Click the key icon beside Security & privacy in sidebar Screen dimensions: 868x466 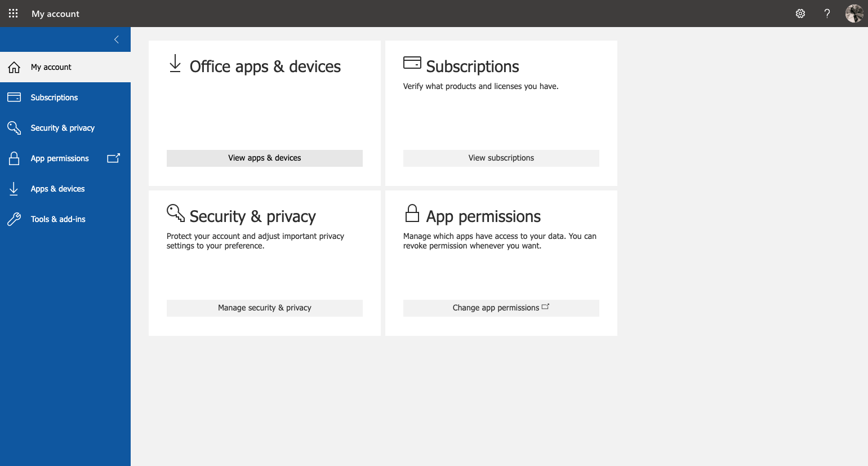(14, 128)
